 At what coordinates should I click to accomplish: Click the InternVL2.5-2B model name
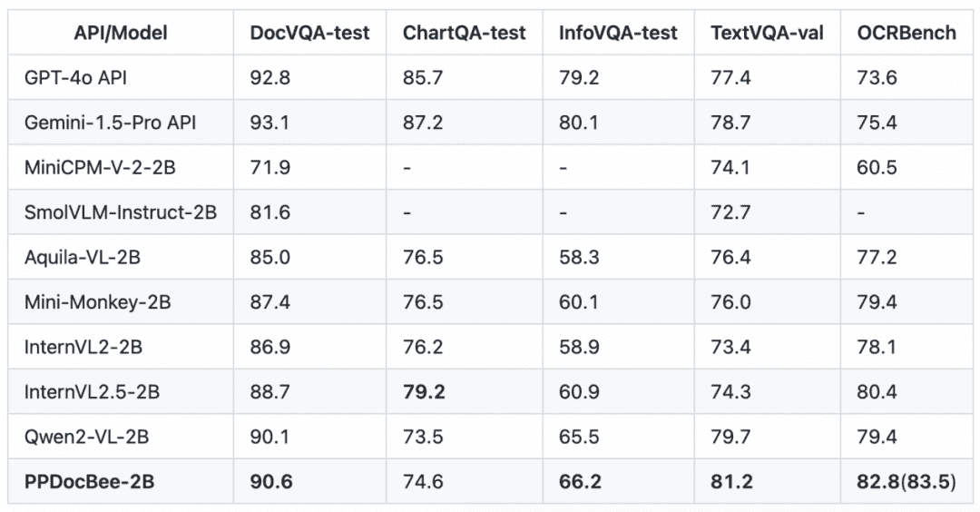pyautogui.click(x=92, y=392)
